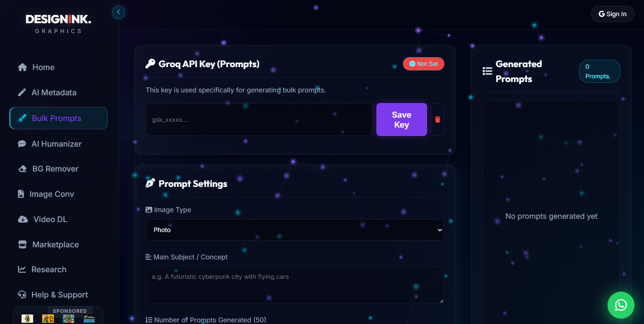Image resolution: width=644 pixels, height=324 pixels.
Task: Open Help & Support headset icon
Action: click(x=22, y=295)
